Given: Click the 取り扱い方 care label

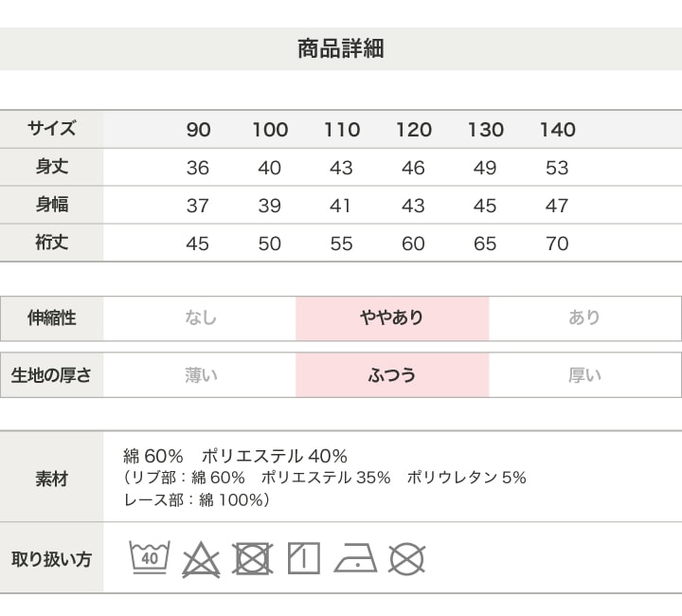Looking at the screenshot, I should [x=52, y=558].
